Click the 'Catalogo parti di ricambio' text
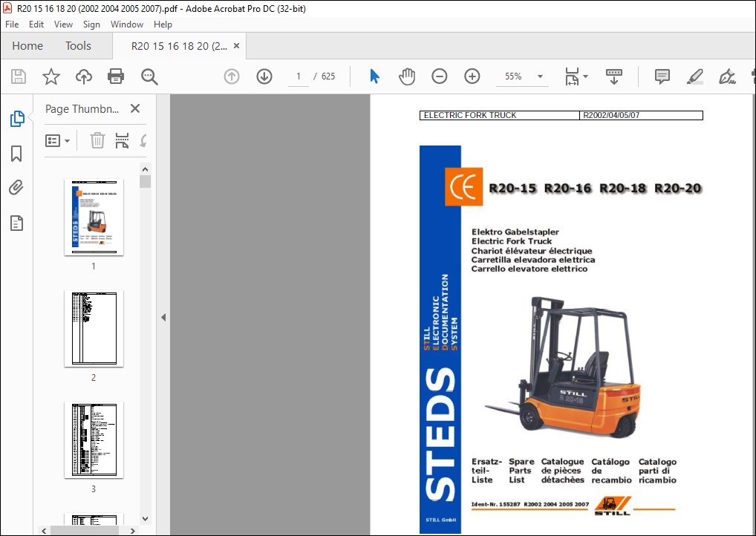 coord(657,471)
